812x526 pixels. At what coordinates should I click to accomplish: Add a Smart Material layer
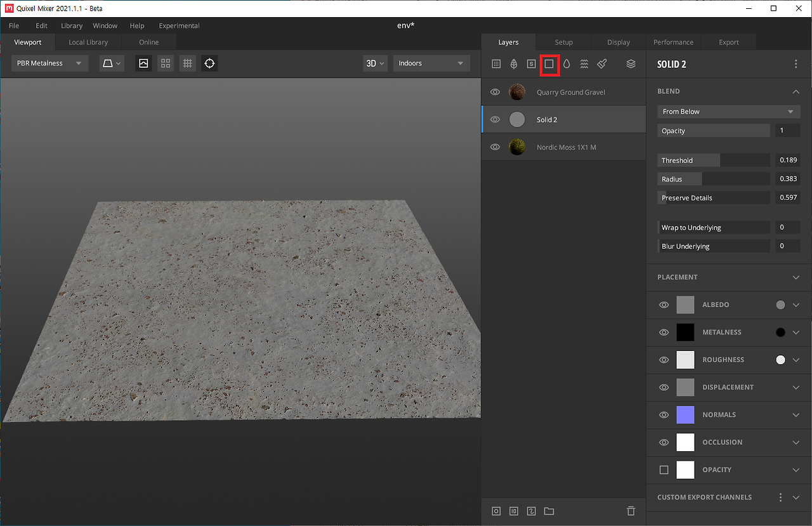[531, 63]
